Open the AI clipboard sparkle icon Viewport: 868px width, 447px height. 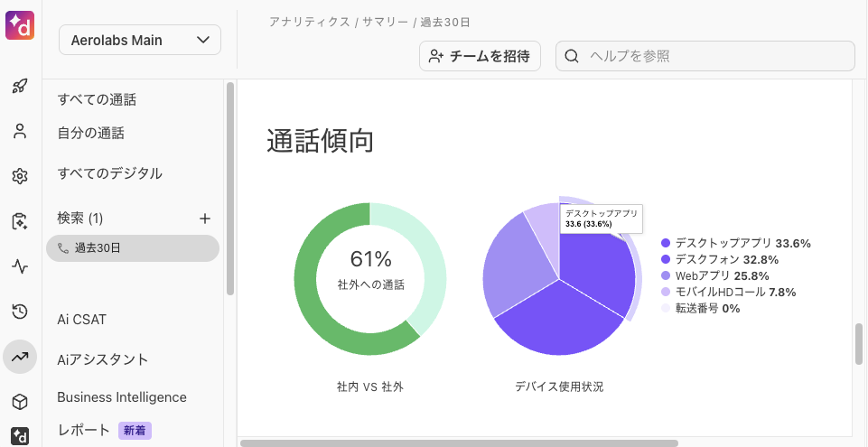click(x=20, y=222)
